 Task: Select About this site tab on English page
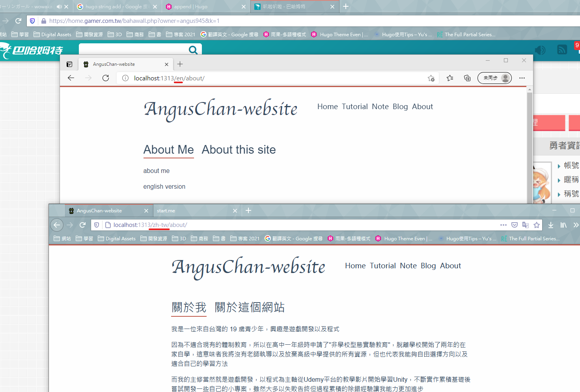239,150
